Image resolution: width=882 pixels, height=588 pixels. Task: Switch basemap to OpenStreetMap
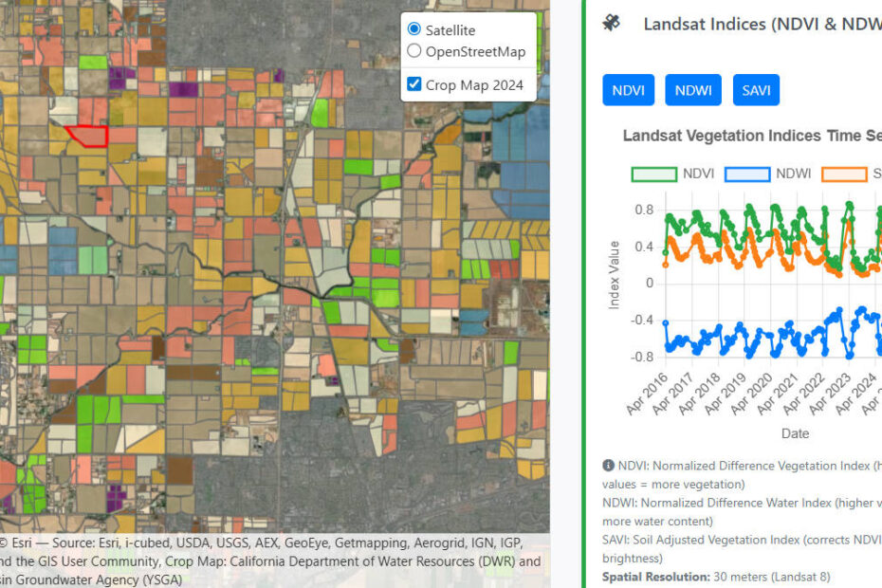(x=414, y=51)
